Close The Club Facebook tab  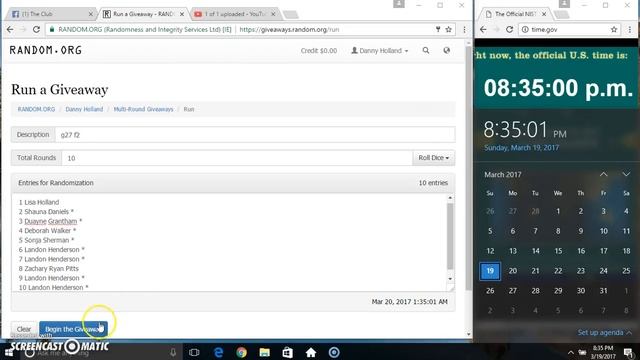coord(91,14)
